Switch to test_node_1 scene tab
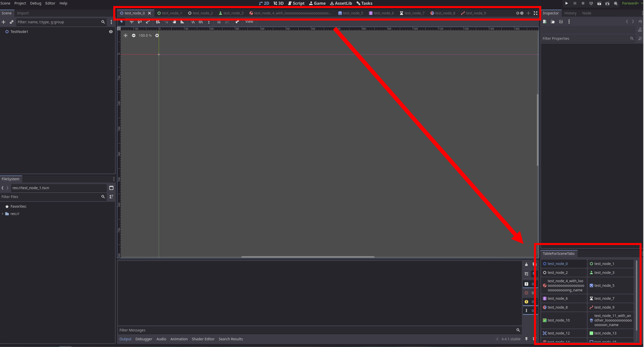644x347 pixels. point(170,13)
